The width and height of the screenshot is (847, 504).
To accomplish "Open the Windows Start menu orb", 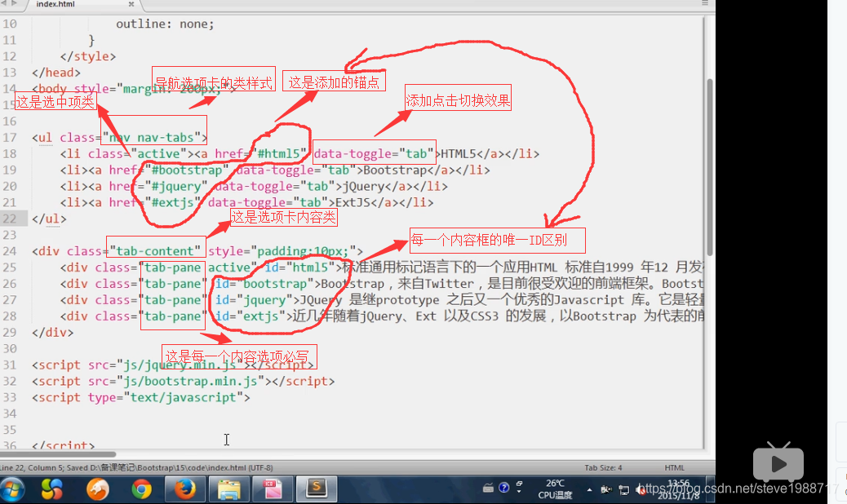I will [12, 489].
